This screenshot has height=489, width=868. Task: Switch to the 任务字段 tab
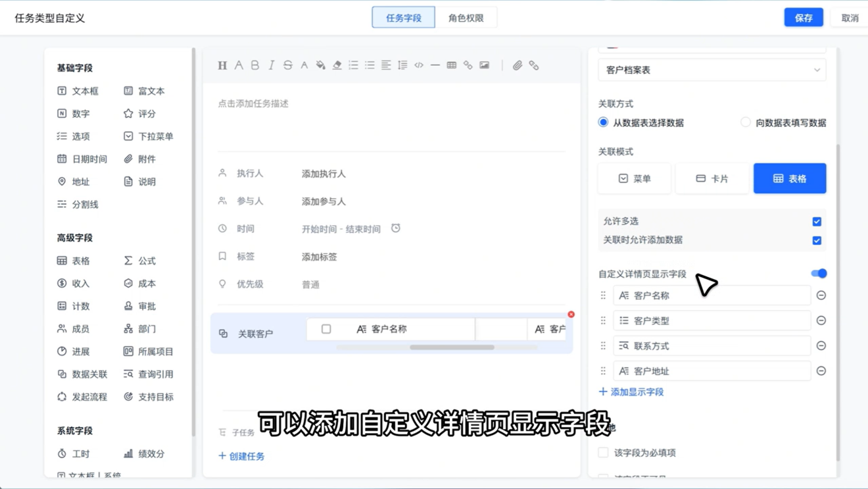403,18
